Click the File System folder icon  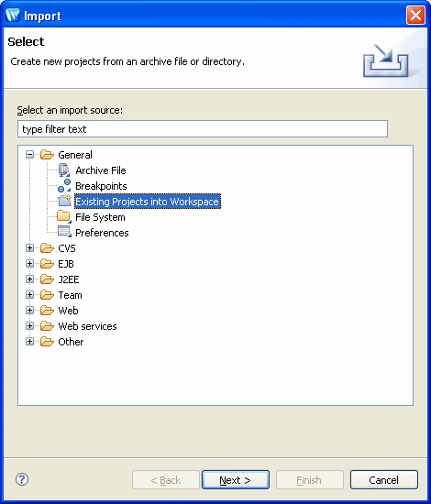[x=64, y=217]
